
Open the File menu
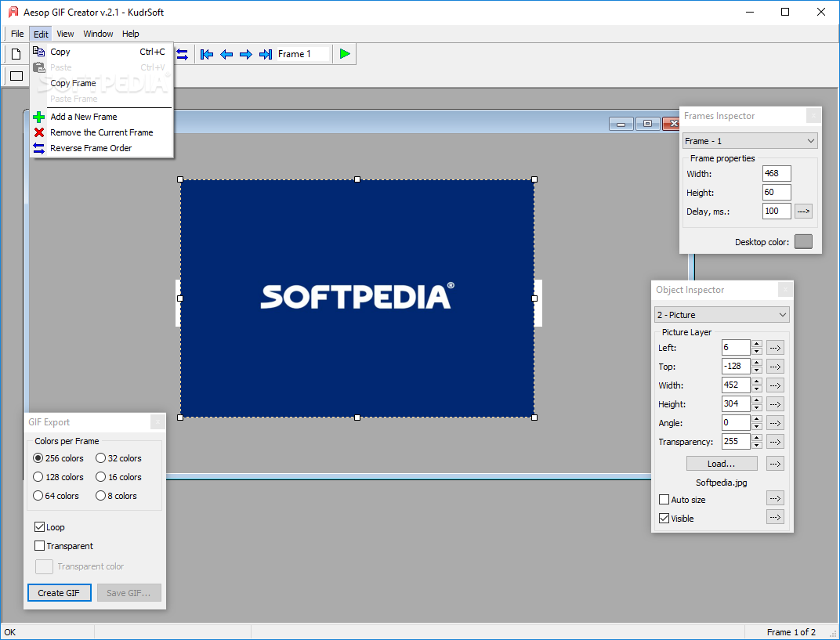[17, 34]
